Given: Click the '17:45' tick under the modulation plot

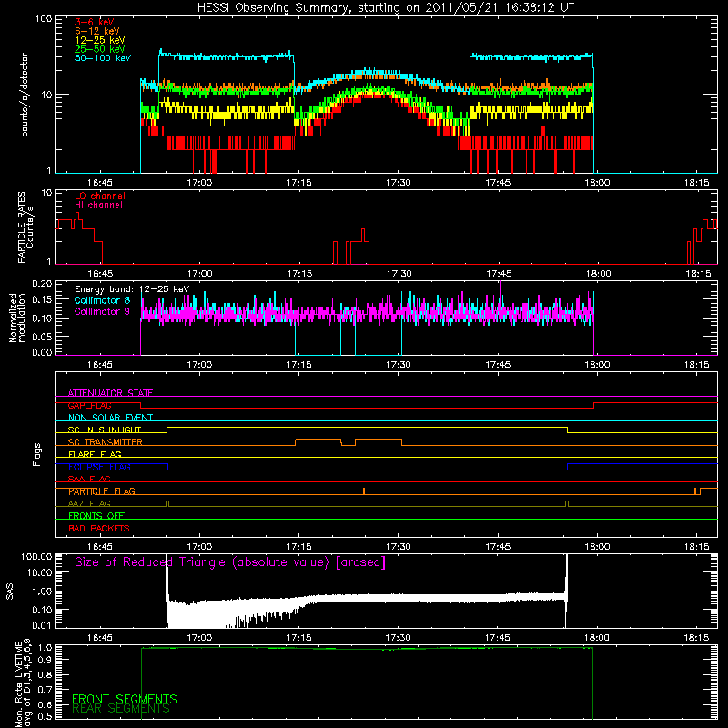Looking at the screenshot, I should coord(498,365).
